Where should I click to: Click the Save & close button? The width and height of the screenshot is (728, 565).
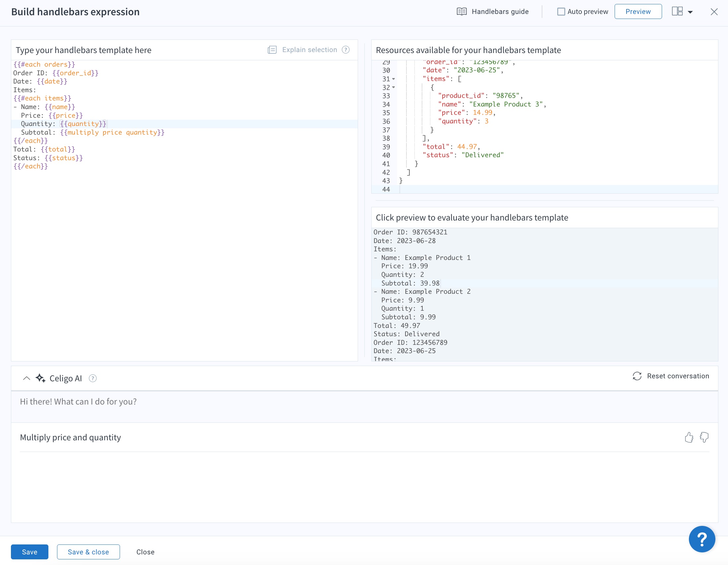click(88, 552)
